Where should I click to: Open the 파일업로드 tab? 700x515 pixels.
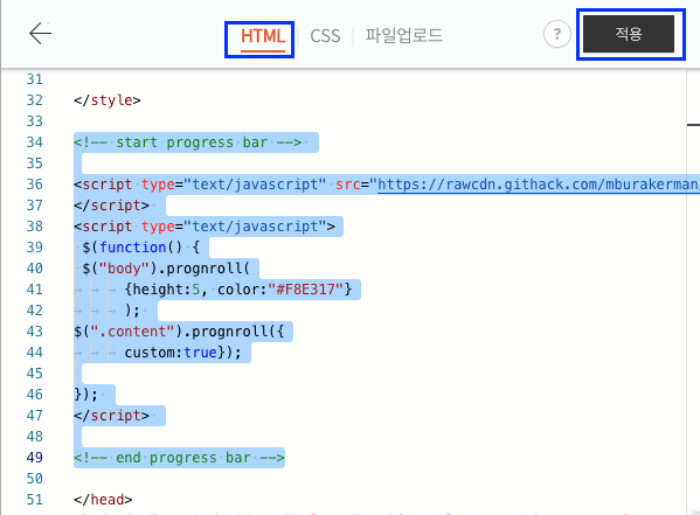tap(404, 35)
